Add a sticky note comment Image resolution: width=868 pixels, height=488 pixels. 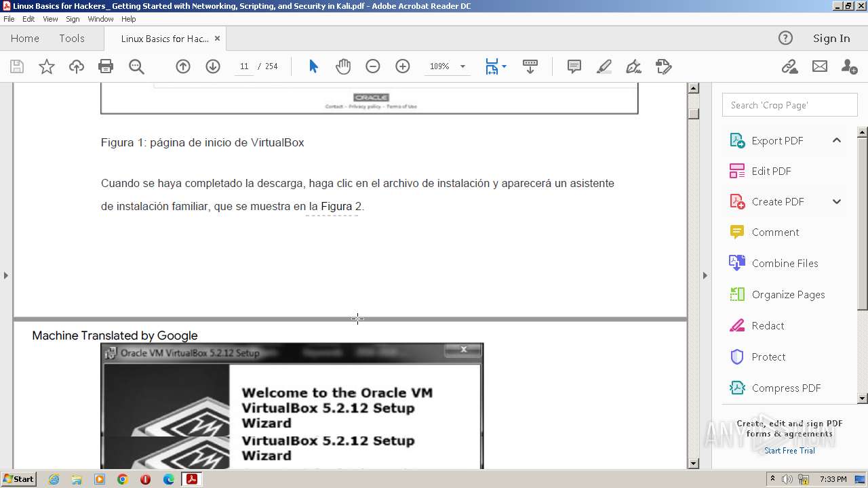(574, 66)
